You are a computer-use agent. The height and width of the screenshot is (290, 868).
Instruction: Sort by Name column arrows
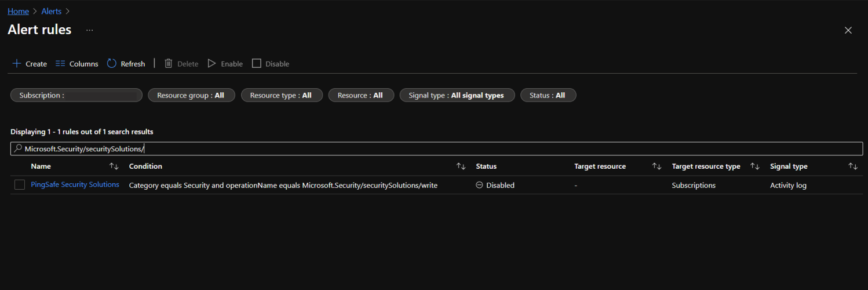[114, 166]
